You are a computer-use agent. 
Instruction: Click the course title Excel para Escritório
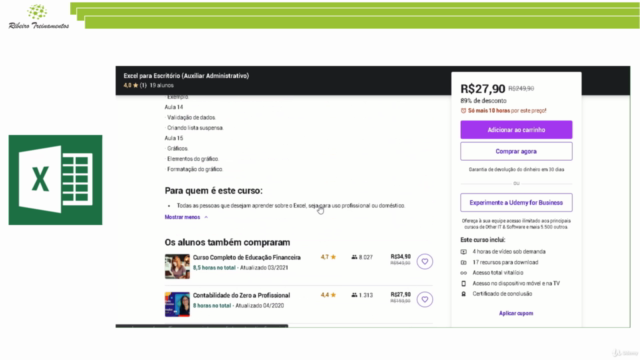pyautogui.click(x=186, y=76)
